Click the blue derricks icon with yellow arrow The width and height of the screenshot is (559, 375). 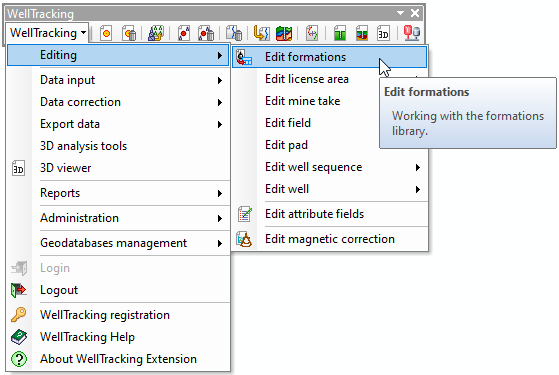click(x=155, y=34)
